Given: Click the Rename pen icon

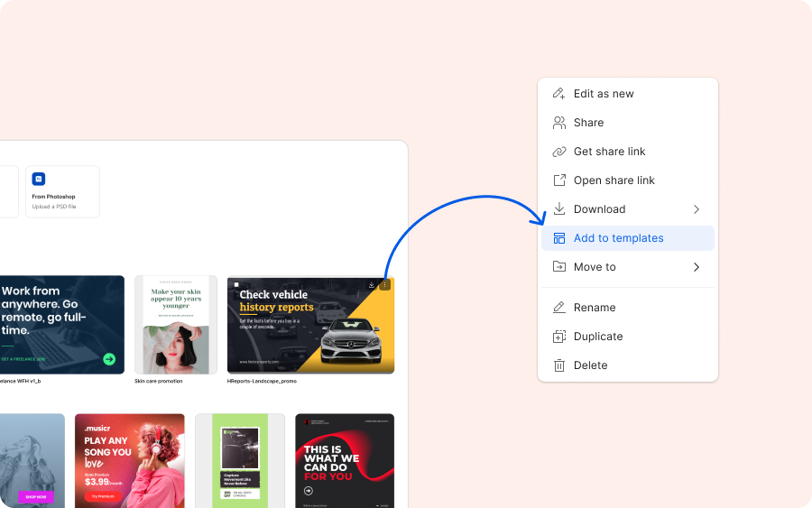Looking at the screenshot, I should 558,308.
